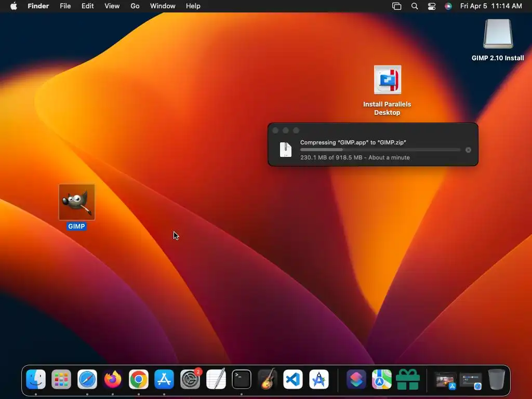Open Maps from the Dock
This screenshot has height=399, width=532.
pyautogui.click(x=382, y=379)
